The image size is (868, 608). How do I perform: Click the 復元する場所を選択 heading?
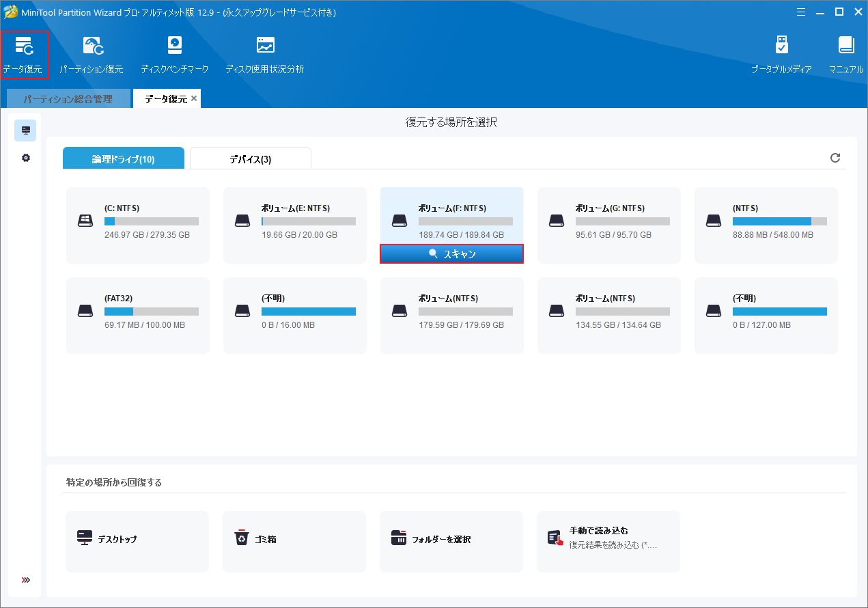pyautogui.click(x=451, y=123)
